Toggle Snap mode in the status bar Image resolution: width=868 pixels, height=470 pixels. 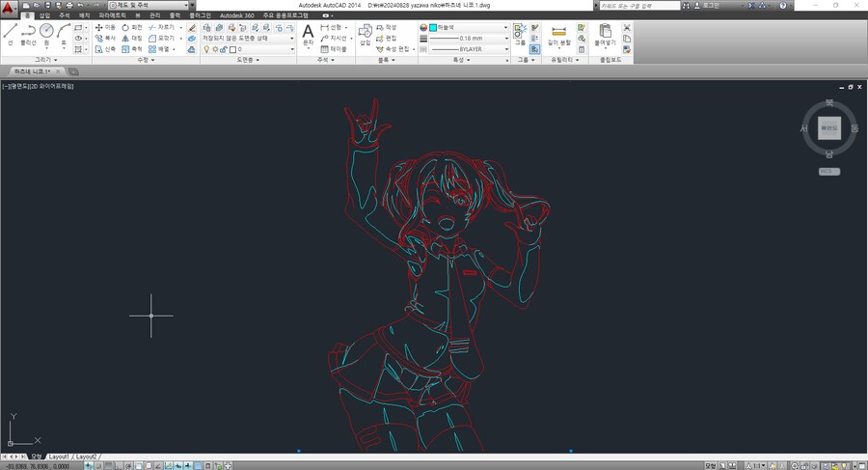pyautogui.click(x=98, y=465)
